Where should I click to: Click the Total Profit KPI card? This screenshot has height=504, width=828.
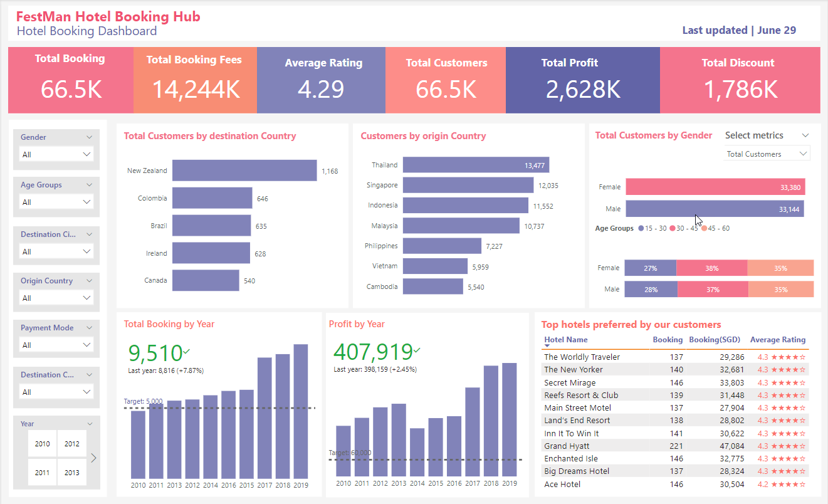(582, 80)
